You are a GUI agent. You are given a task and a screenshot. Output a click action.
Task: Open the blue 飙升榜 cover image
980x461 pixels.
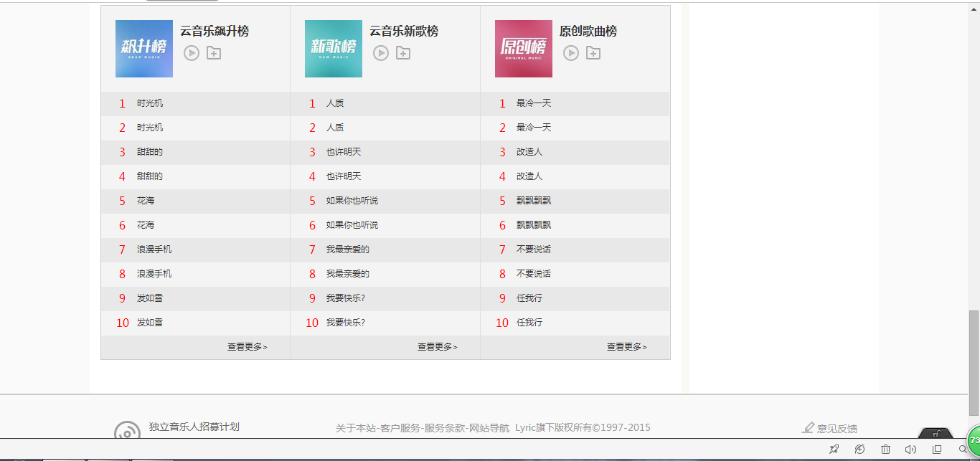[x=144, y=49]
